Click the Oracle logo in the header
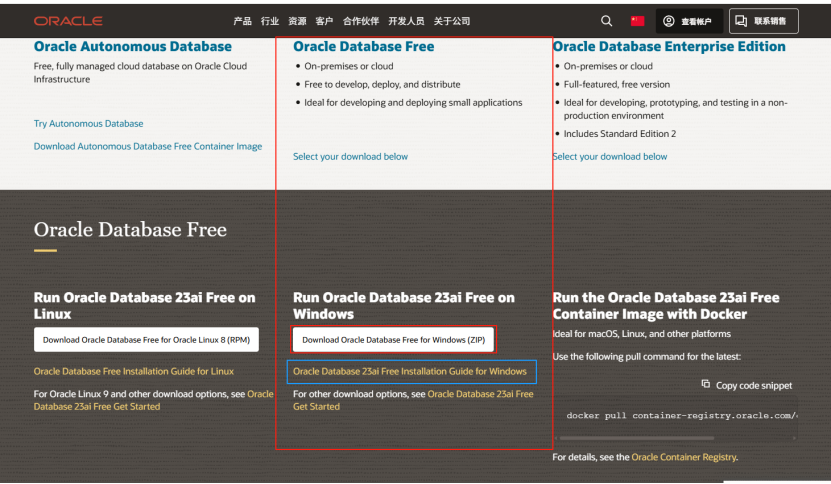Viewport: 831px width, 484px height. point(68,21)
